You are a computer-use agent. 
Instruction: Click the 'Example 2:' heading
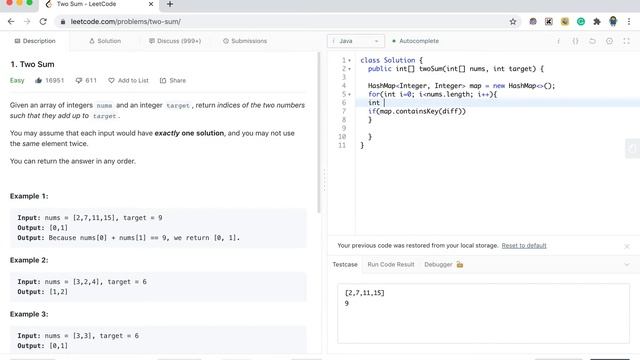pyautogui.click(x=29, y=260)
